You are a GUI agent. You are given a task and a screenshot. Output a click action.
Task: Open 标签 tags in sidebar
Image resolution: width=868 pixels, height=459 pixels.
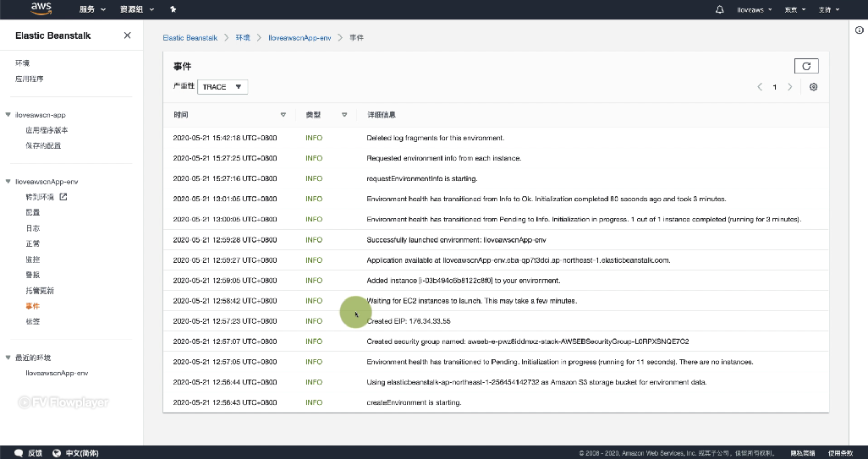(33, 321)
